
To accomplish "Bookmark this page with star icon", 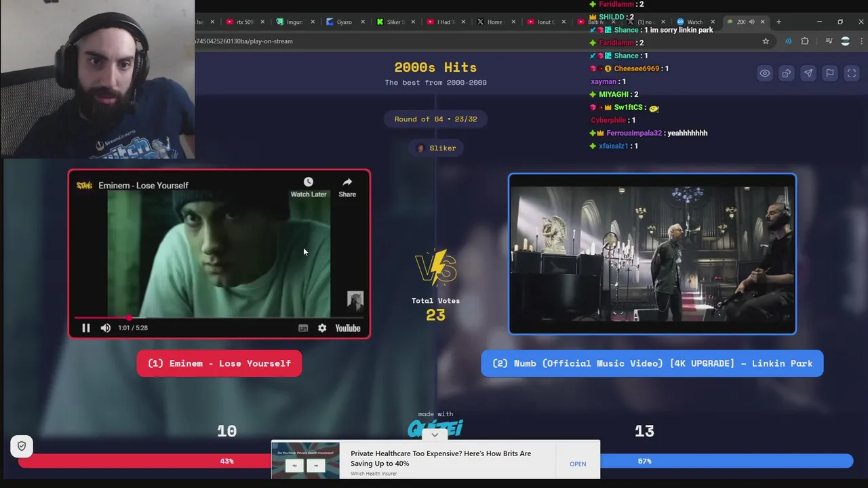I will pos(766,41).
